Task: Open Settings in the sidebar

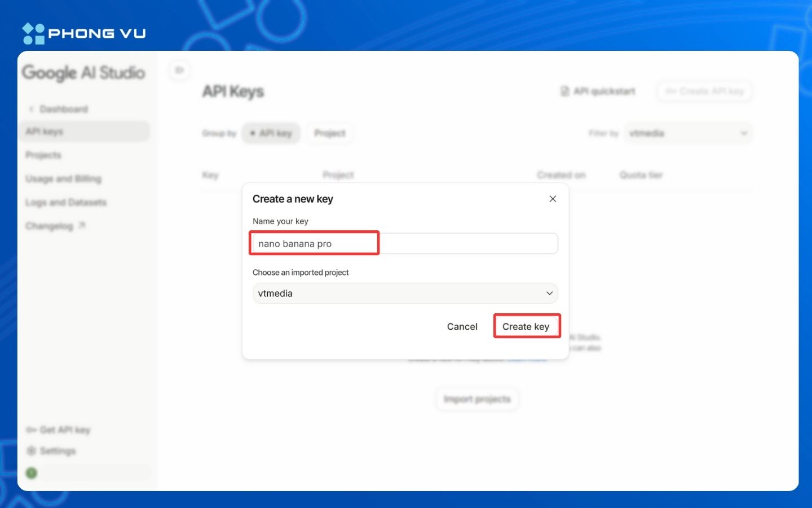Action: [51, 451]
